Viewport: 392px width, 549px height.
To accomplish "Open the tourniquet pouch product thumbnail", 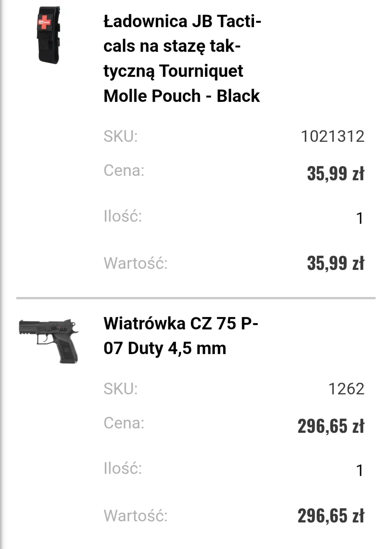I will (x=48, y=35).
